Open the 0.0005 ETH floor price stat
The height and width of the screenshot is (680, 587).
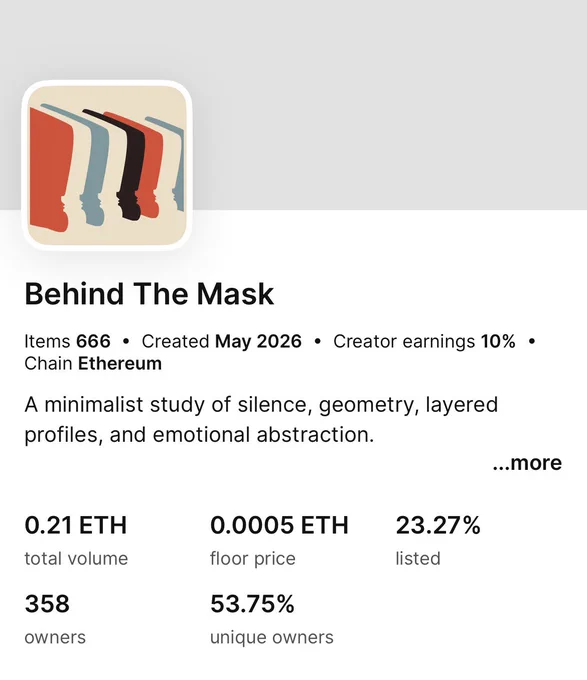click(x=279, y=525)
